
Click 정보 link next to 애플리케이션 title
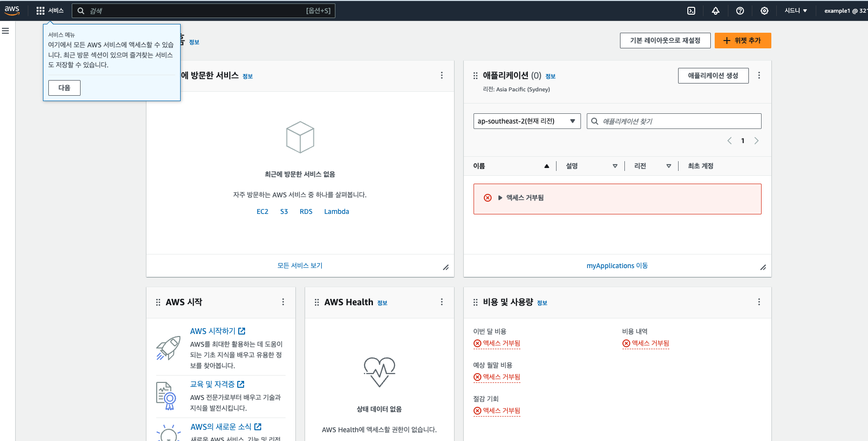point(550,76)
